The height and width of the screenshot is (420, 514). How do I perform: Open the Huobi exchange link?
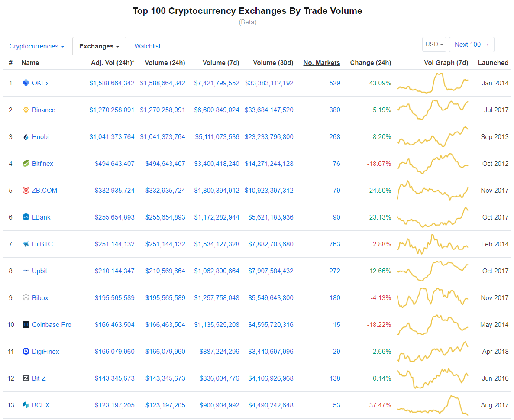(x=40, y=137)
